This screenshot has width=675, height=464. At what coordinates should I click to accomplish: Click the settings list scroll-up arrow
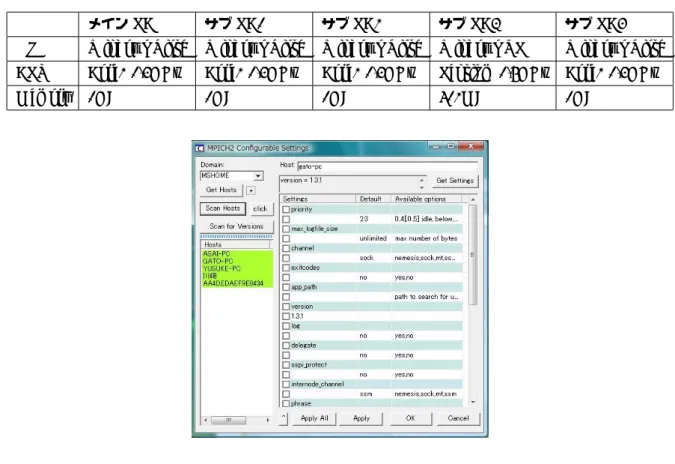tap(473, 200)
